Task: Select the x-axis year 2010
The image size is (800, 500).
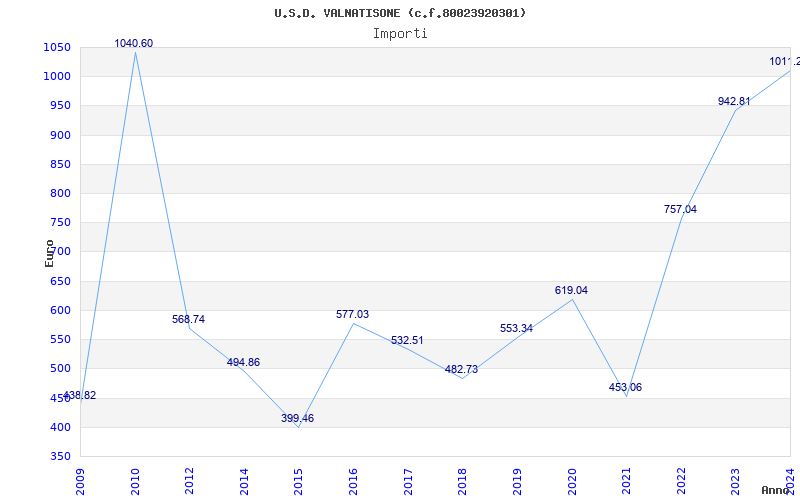Action: (135, 482)
